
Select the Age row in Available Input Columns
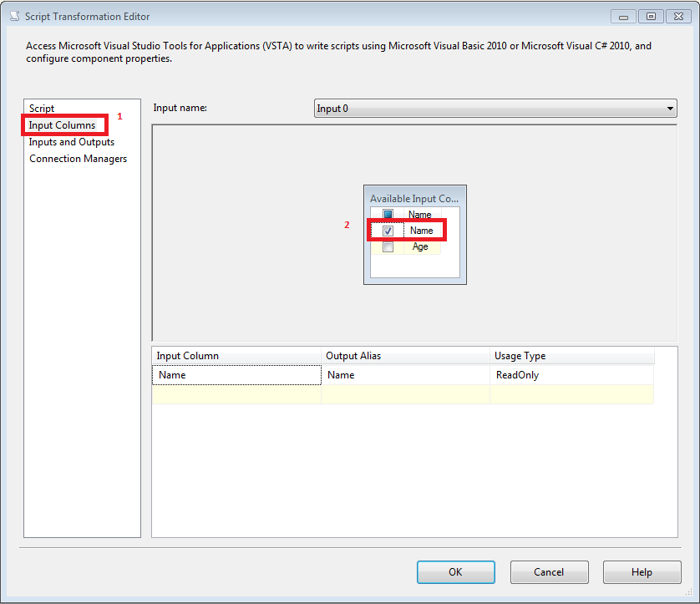click(422, 246)
